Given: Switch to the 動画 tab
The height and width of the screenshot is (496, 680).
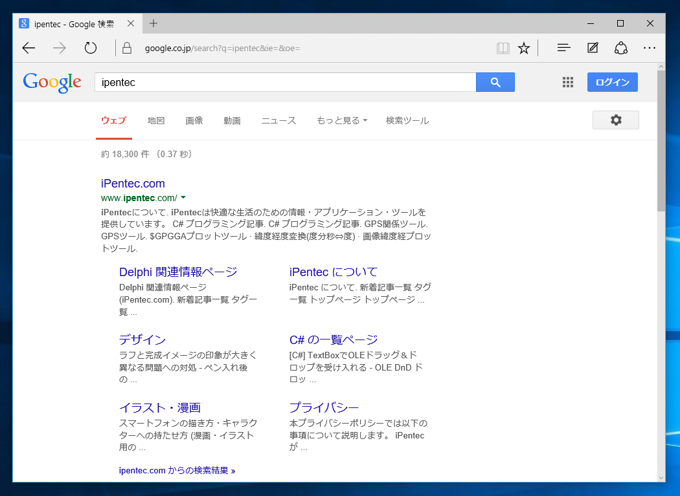Looking at the screenshot, I should (232, 121).
